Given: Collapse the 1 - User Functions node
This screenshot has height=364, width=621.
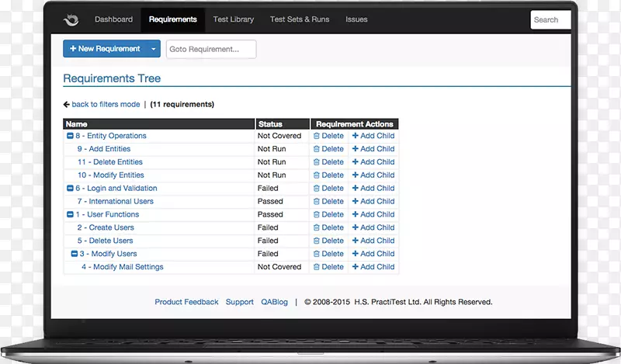Looking at the screenshot, I should tap(70, 215).
